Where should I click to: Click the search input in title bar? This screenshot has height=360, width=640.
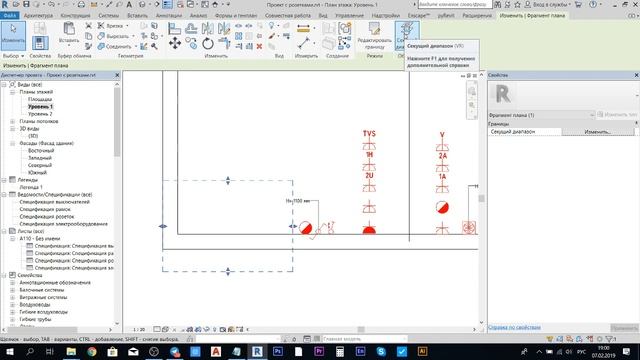(x=454, y=4)
